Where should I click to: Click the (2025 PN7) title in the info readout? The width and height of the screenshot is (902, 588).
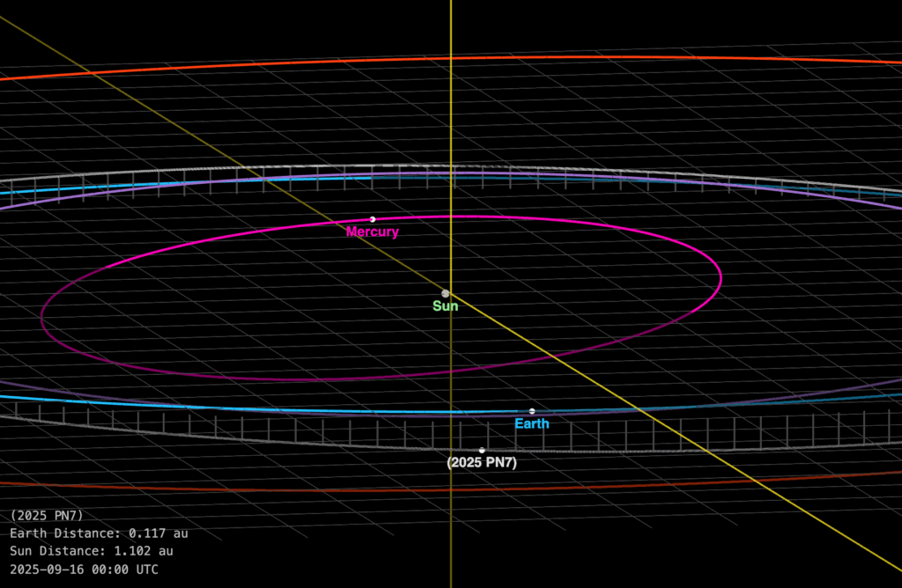coord(47,515)
